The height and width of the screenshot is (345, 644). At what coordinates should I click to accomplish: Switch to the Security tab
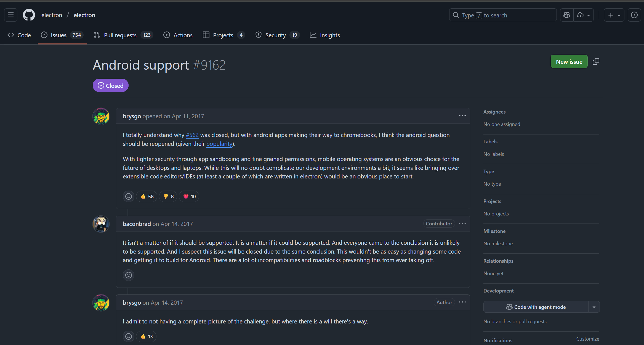(278, 35)
